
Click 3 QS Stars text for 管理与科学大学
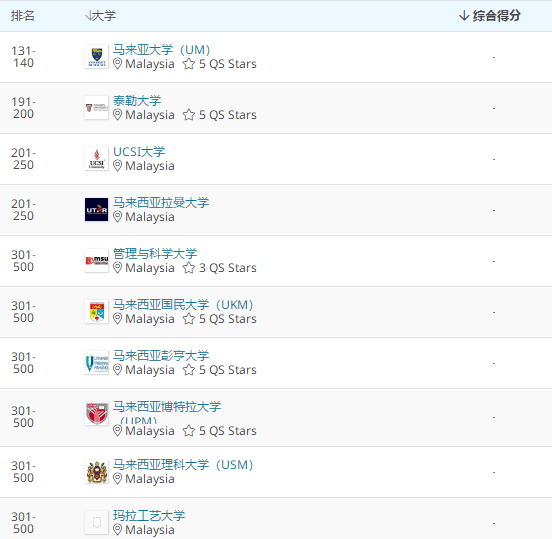click(228, 268)
